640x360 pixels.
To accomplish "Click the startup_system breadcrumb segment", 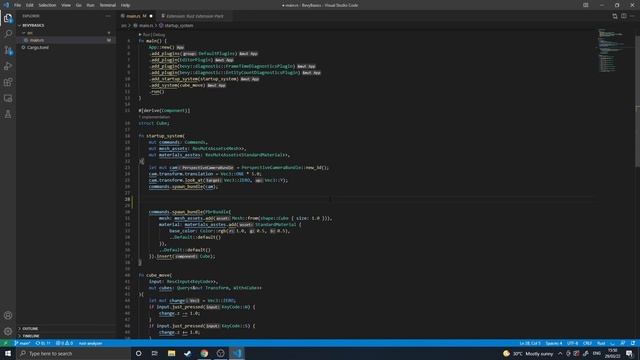I will (179, 25).
